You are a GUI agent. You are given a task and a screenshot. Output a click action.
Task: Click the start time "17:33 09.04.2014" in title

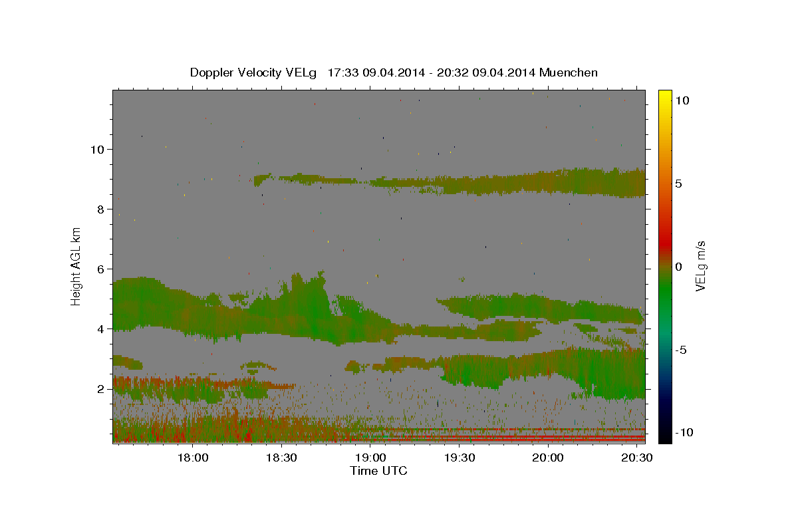375,72
